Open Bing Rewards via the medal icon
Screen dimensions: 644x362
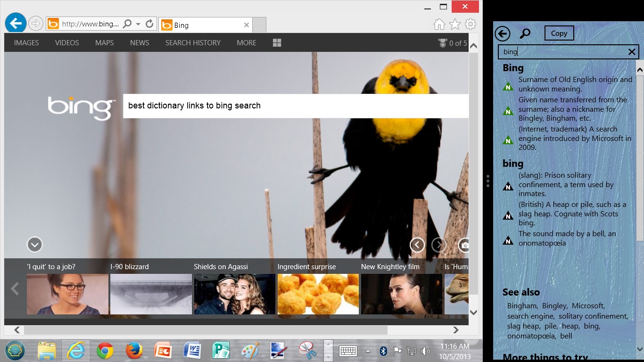[x=442, y=42]
